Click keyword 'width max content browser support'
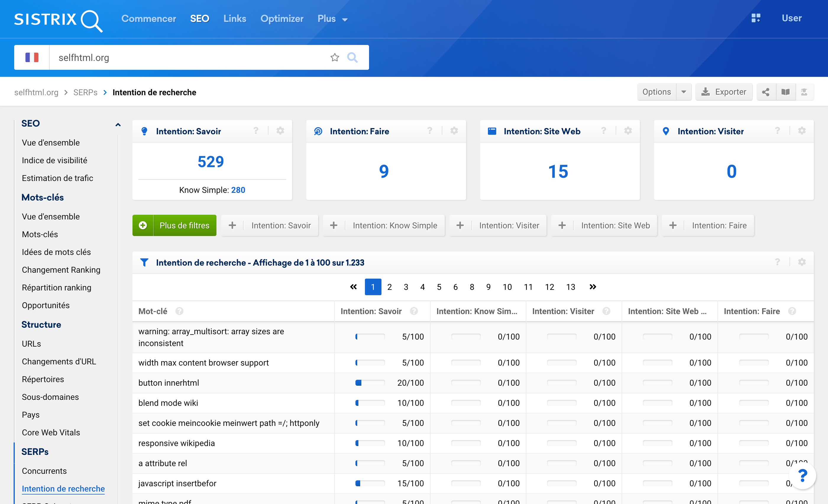 click(204, 363)
